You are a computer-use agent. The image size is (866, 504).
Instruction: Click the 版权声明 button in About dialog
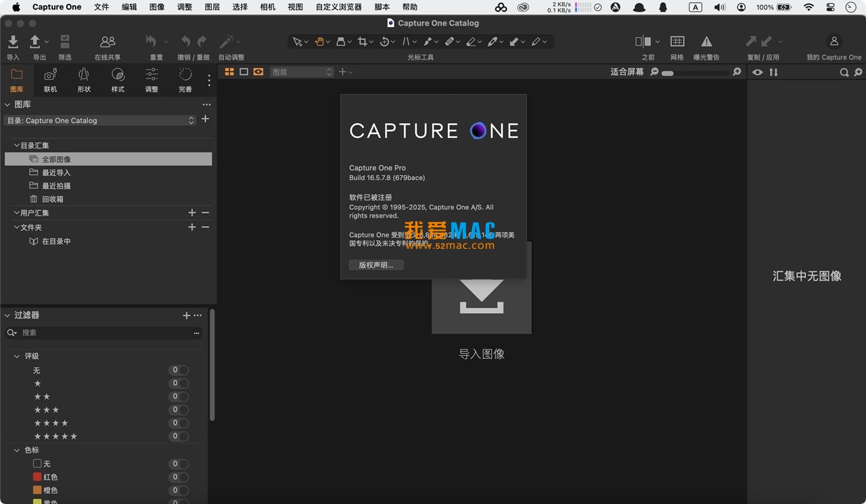[x=376, y=265]
